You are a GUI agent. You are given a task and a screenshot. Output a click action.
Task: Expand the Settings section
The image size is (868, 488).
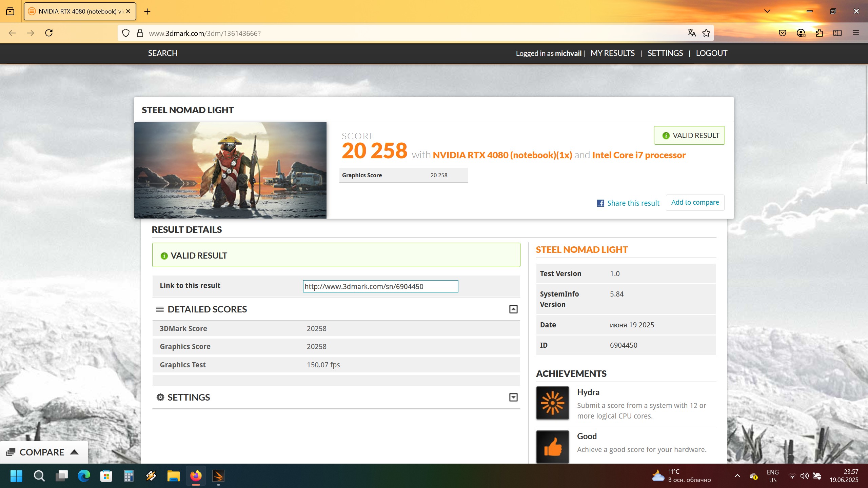513,397
